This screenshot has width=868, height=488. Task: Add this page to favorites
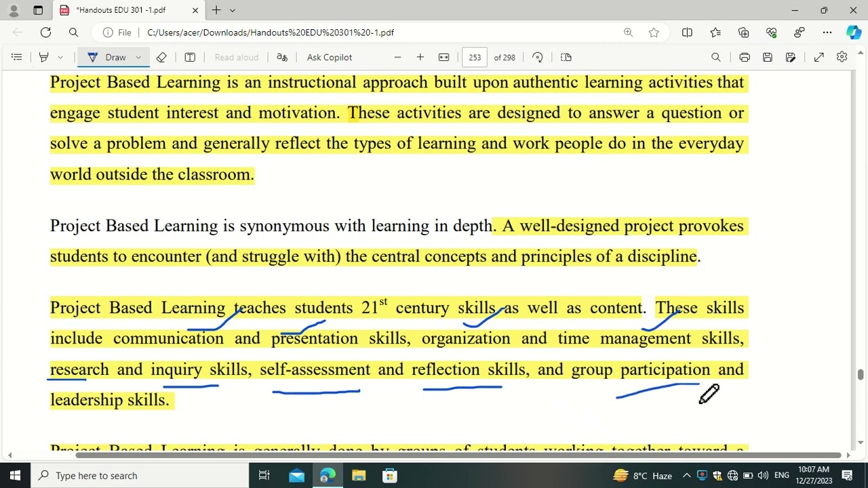point(654,33)
